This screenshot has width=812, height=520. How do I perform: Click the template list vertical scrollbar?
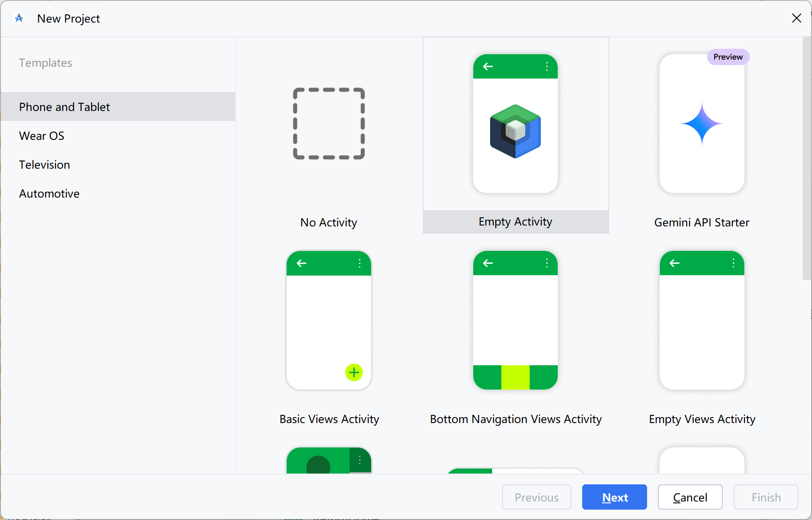click(x=807, y=158)
